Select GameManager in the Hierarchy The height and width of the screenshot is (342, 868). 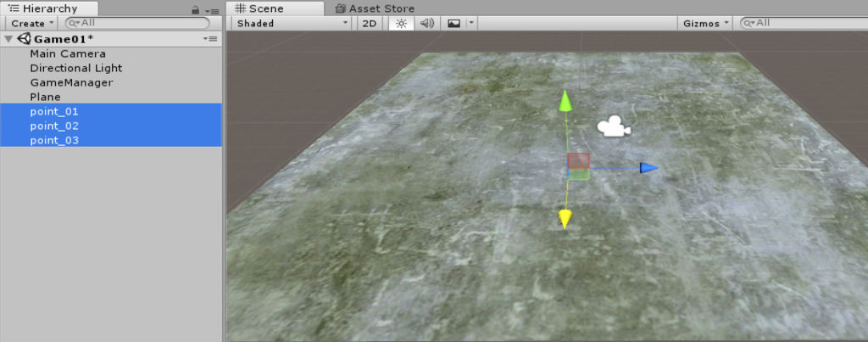111,82
